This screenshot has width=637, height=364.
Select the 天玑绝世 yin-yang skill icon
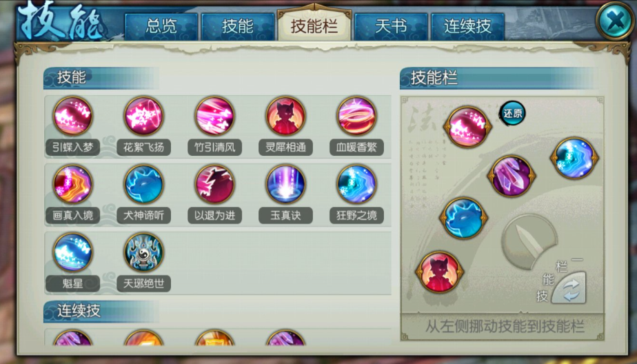(144, 252)
